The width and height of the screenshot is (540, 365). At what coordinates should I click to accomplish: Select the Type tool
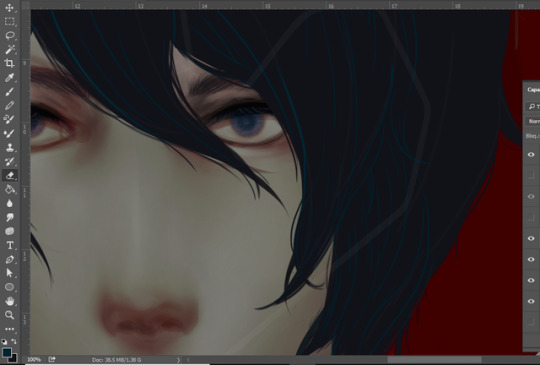pyautogui.click(x=9, y=245)
